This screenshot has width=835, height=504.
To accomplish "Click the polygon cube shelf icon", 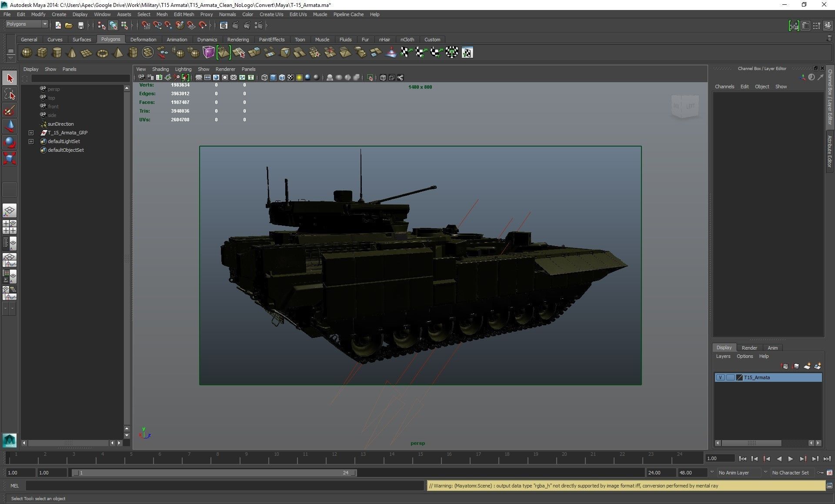I will tap(42, 53).
